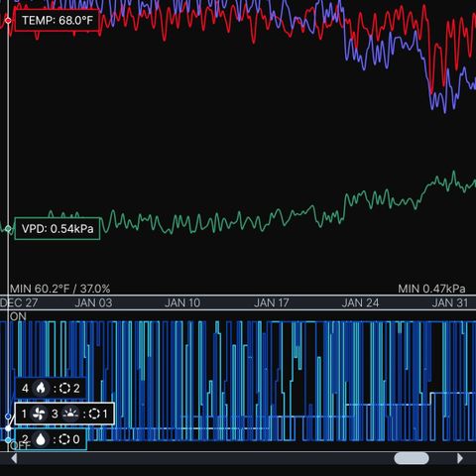Click the right arrow on the scrollbar
Screen dimensions: 476x476
[460, 458]
